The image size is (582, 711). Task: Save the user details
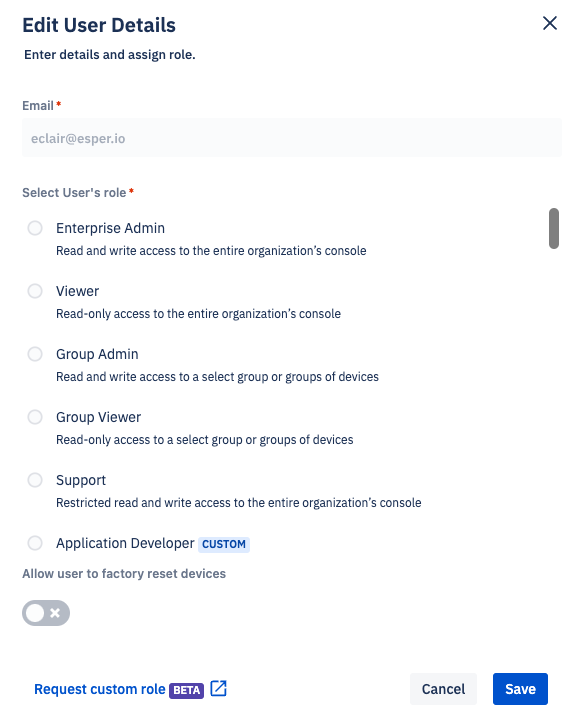520,689
